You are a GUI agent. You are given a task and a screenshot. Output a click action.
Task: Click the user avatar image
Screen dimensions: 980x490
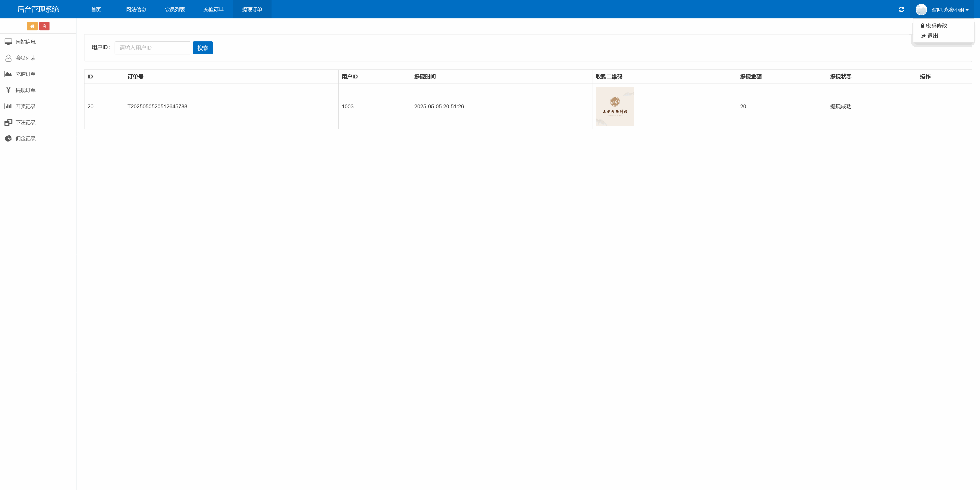click(x=921, y=9)
